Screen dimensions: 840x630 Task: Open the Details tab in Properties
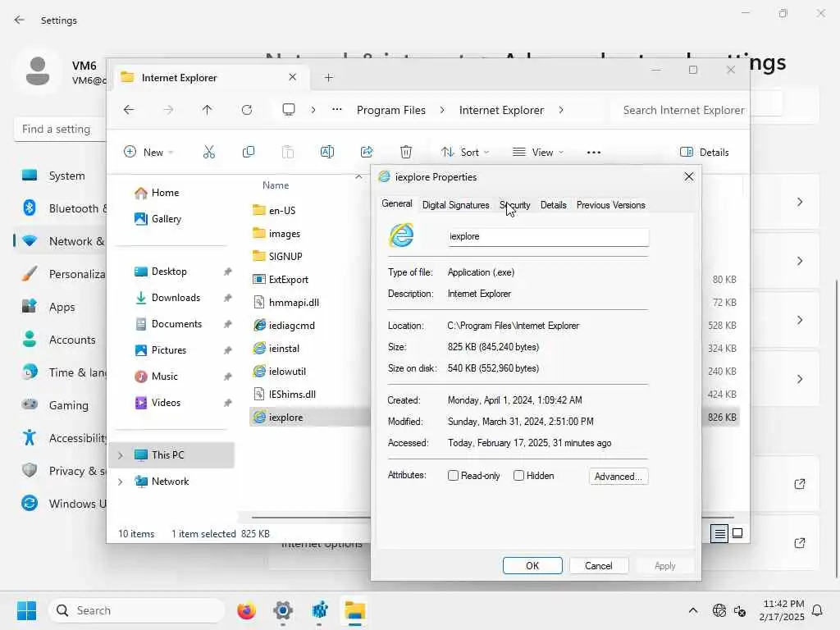pos(553,204)
